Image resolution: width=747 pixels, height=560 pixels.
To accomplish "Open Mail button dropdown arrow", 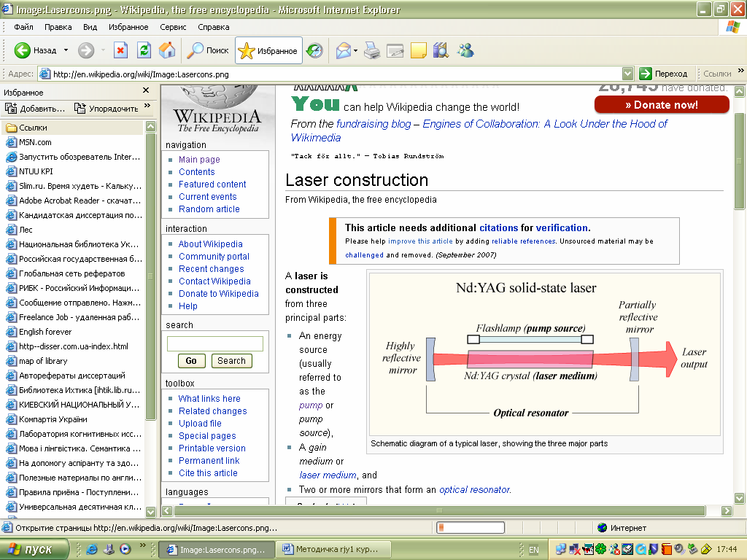I will [x=355, y=50].
